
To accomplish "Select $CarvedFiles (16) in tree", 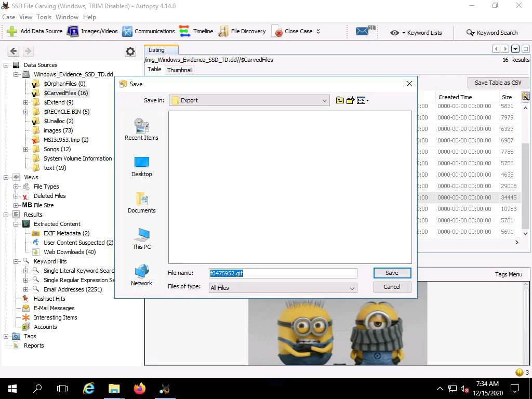I will click(66, 93).
